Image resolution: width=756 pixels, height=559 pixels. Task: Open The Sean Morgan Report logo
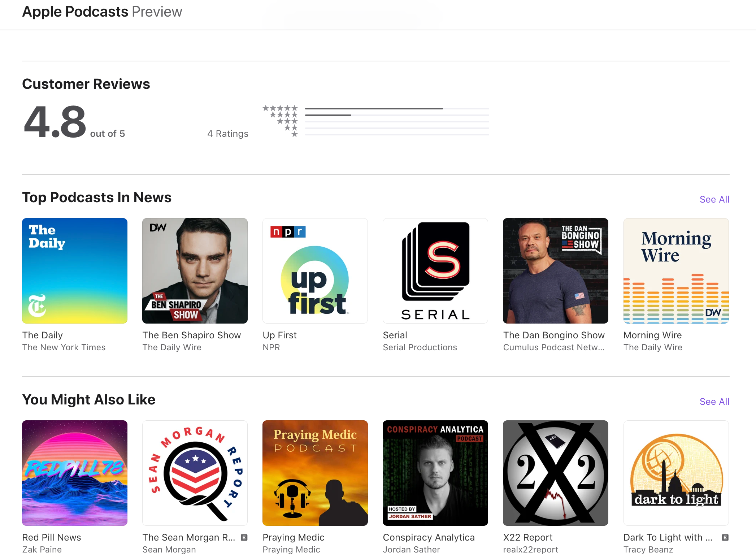(195, 473)
